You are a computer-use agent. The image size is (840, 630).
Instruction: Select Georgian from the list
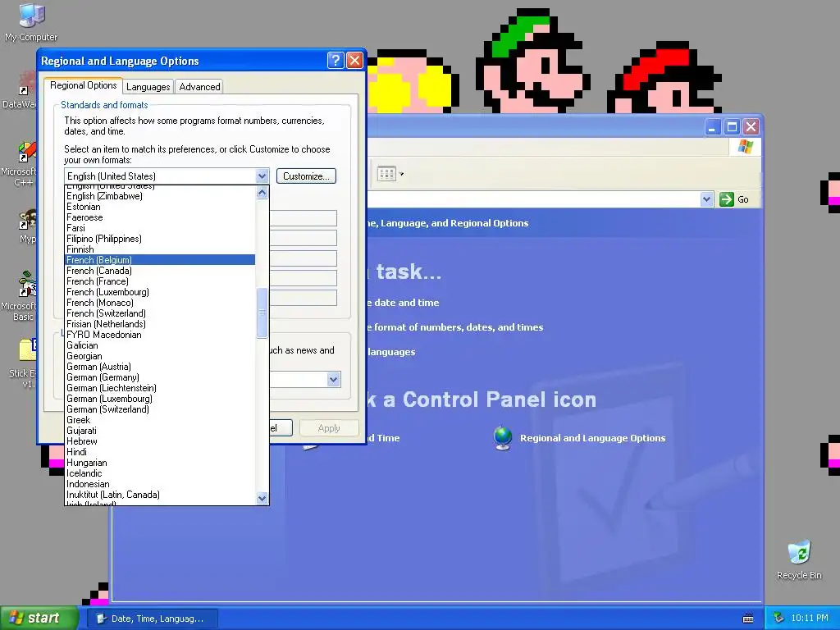pyautogui.click(x=160, y=356)
